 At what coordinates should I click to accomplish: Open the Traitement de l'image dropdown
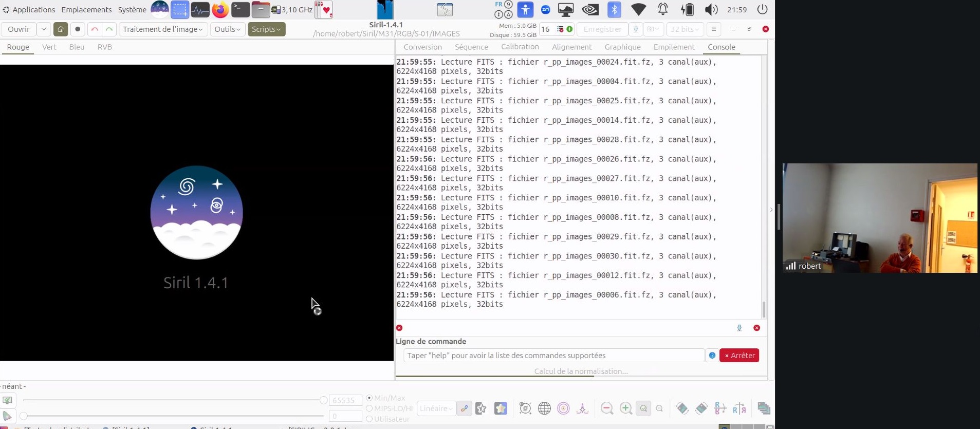[163, 29]
